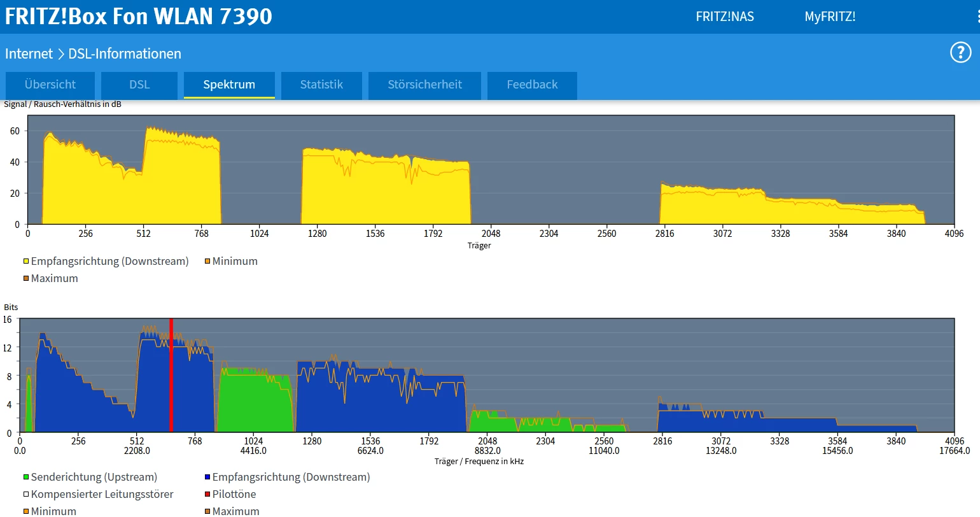This screenshot has height=517, width=980.
Task: Click the FRITZ!Box Fon WLAN 7390 title
Action: click(139, 17)
